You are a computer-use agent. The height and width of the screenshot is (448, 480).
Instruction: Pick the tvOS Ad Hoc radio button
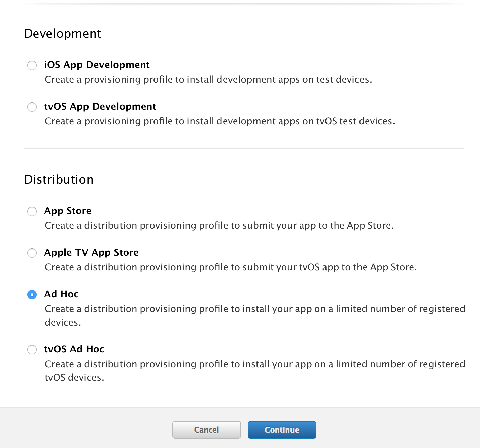click(32, 350)
